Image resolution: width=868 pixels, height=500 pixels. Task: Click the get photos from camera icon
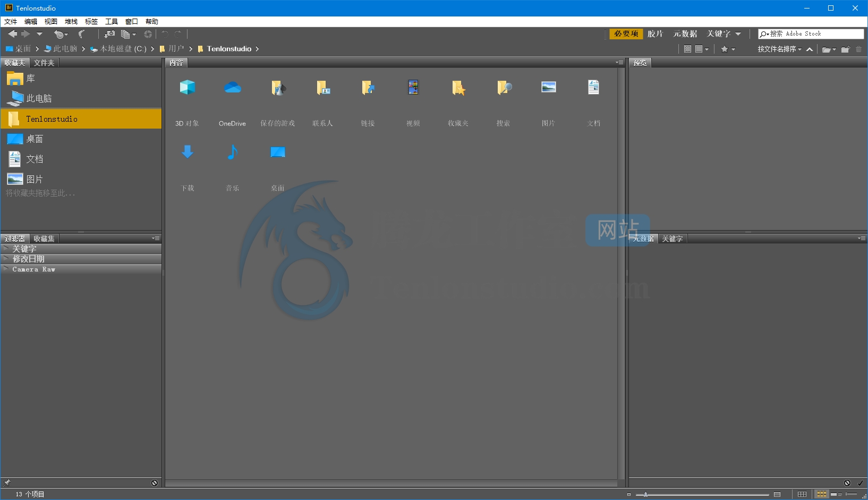click(109, 34)
